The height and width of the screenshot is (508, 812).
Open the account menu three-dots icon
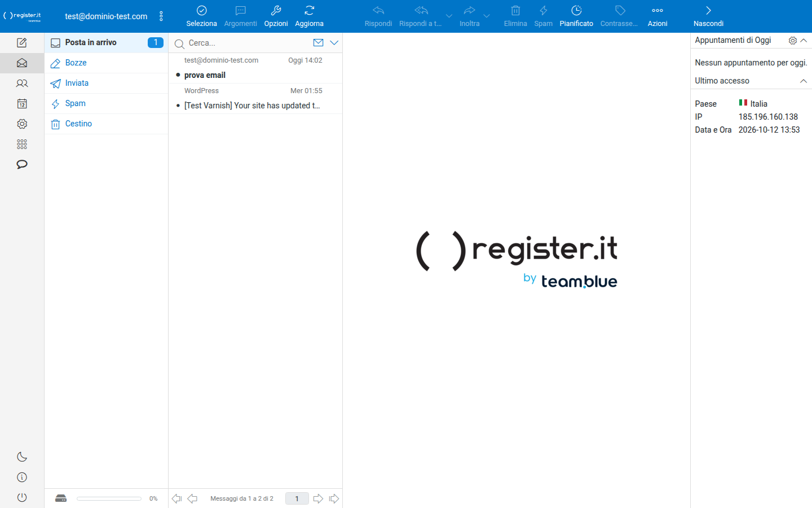(161, 16)
